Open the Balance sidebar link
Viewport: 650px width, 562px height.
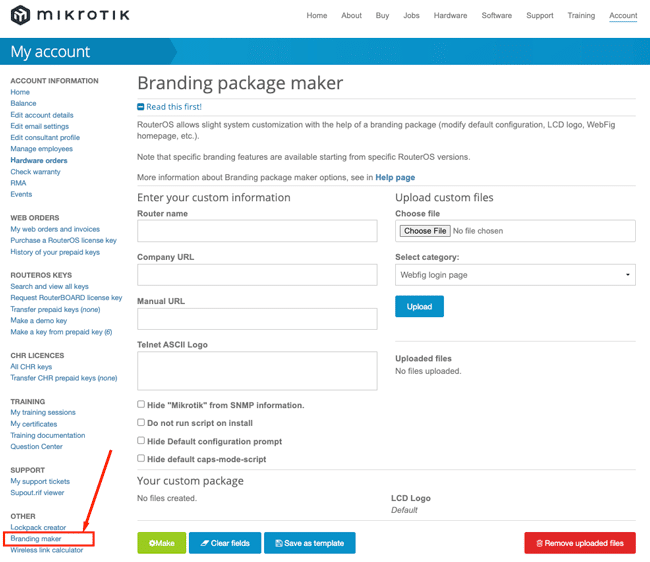pyautogui.click(x=23, y=103)
